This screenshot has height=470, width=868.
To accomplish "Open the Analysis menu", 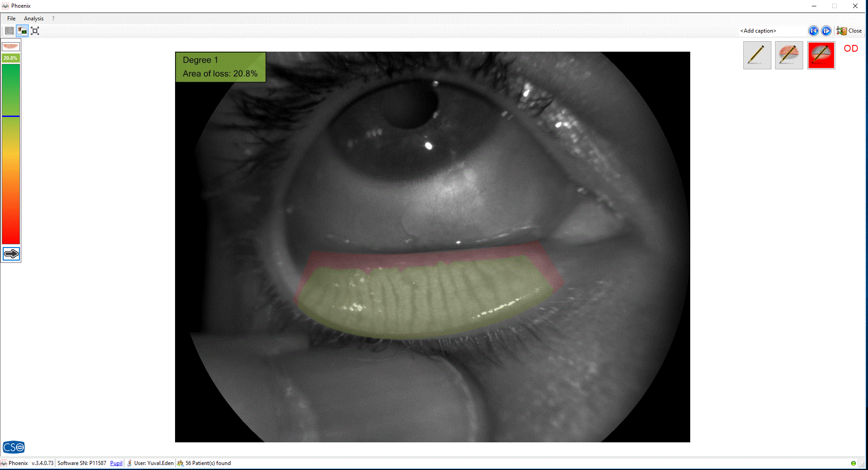I will coord(34,19).
